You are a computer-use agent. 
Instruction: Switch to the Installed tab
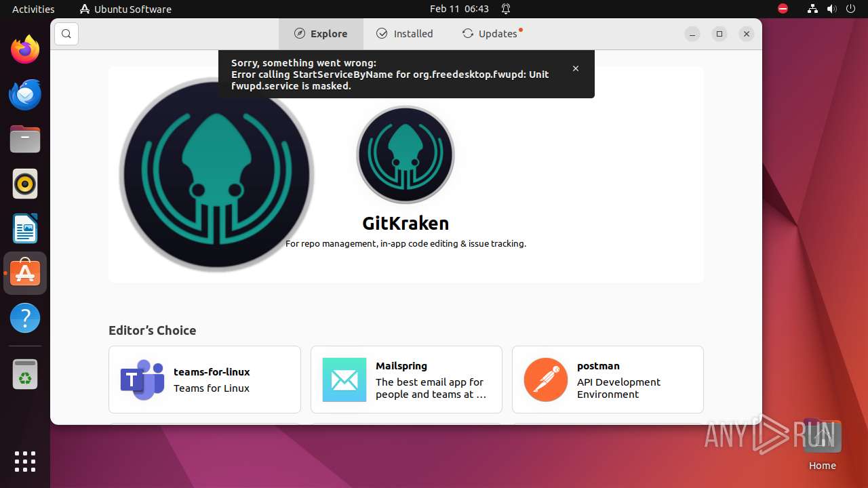(405, 34)
